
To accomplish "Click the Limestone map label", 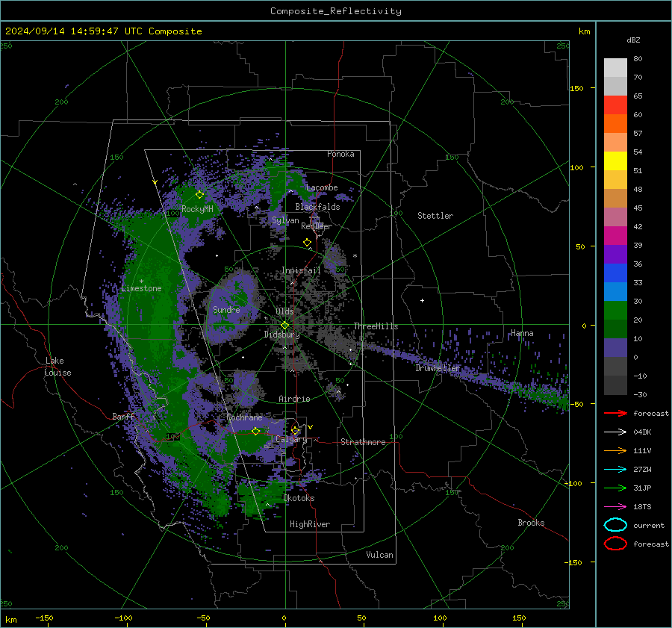I will point(141,288).
